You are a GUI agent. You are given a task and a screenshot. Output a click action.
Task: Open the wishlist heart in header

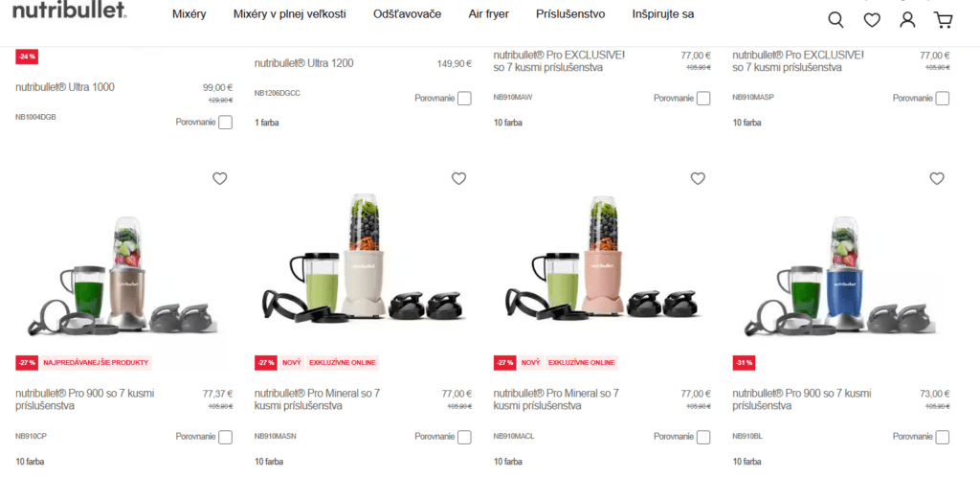872,21
